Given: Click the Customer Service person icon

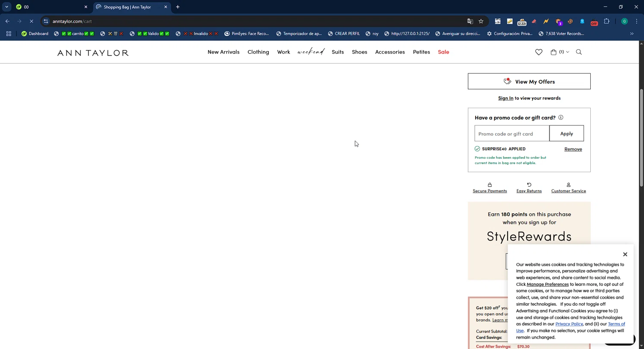Looking at the screenshot, I should 568,185.
